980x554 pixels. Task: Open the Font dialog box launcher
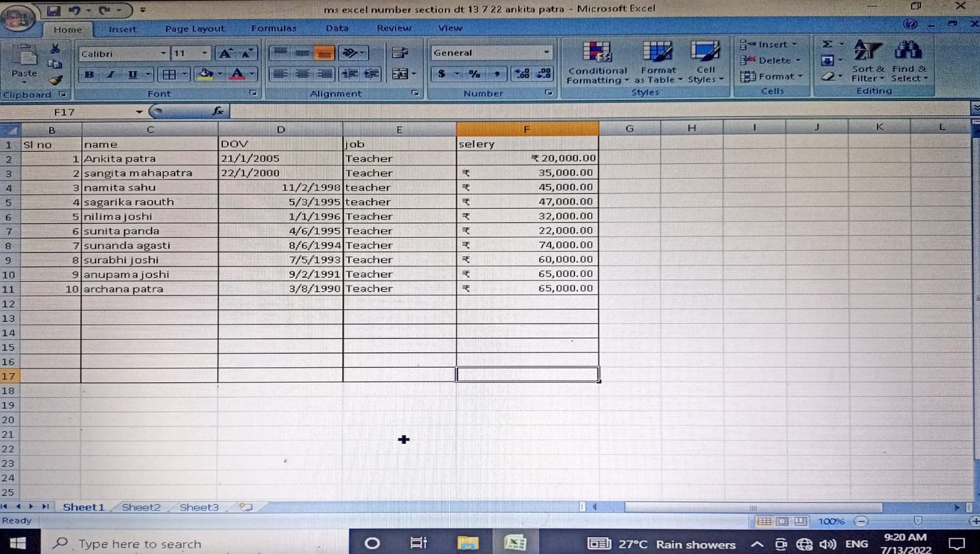pyautogui.click(x=252, y=93)
